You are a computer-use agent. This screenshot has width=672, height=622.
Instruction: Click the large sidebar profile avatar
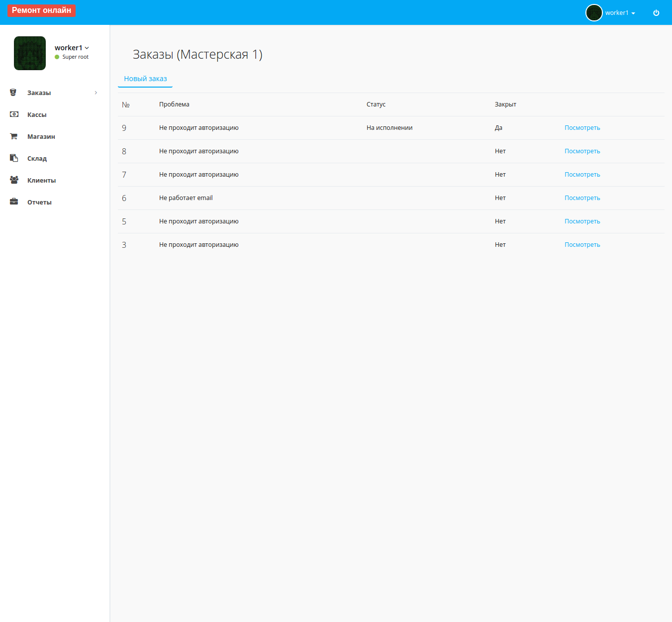30,53
